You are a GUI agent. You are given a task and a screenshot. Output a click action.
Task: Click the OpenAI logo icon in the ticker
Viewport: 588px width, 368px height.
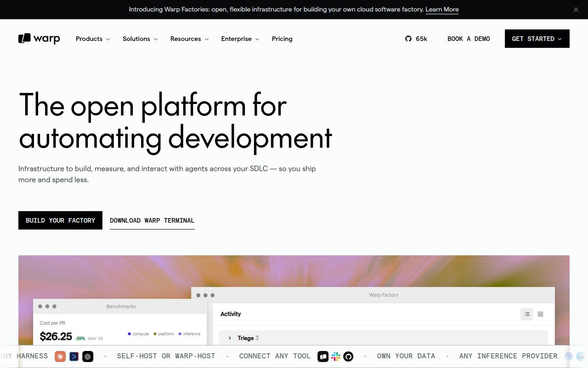point(88,356)
